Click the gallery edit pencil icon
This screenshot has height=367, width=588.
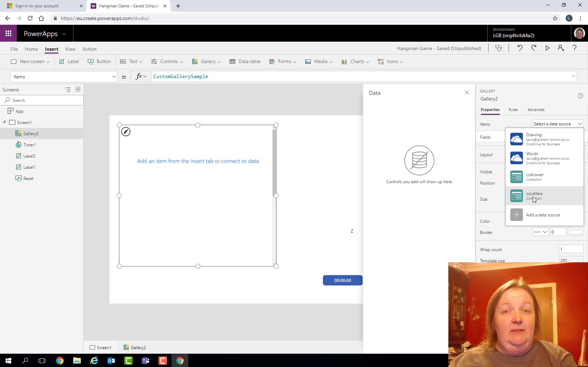pyautogui.click(x=126, y=132)
